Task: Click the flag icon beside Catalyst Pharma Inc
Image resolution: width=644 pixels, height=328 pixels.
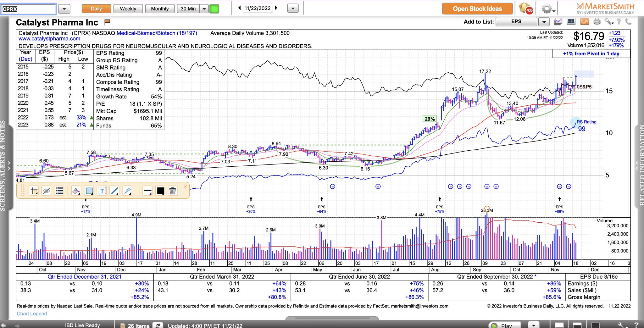Action: (x=107, y=22)
